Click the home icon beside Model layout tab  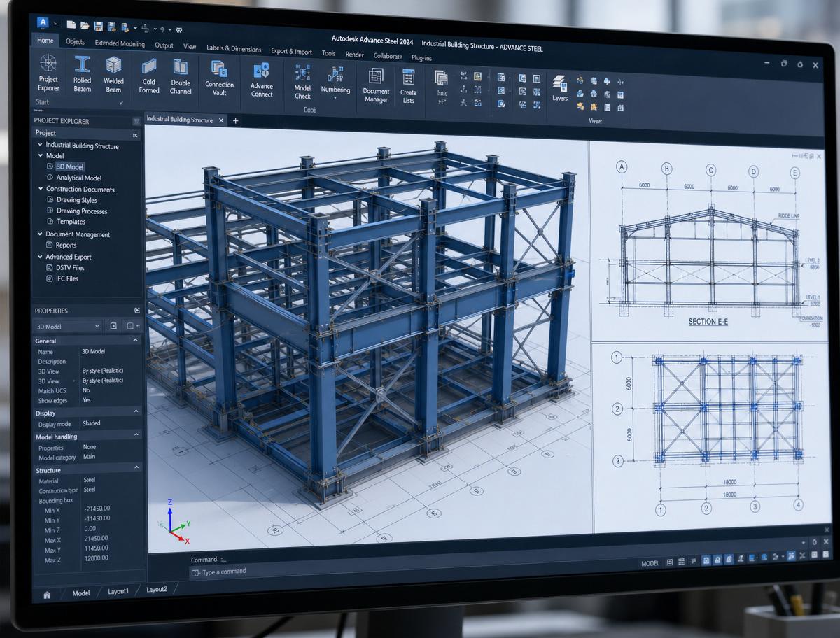(x=47, y=595)
